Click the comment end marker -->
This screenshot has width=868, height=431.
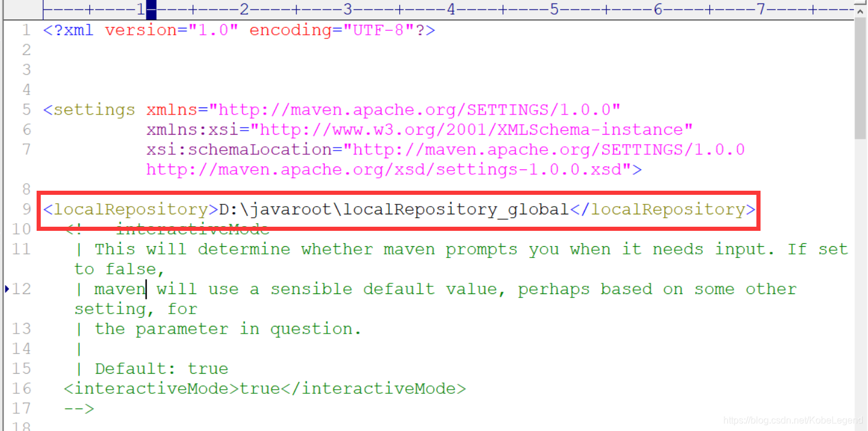[x=79, y=409]
